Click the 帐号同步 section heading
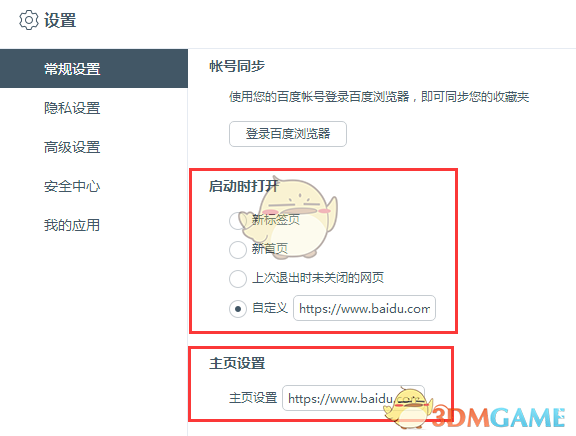Screen dimensions: 576x436 tap(237, 66)
